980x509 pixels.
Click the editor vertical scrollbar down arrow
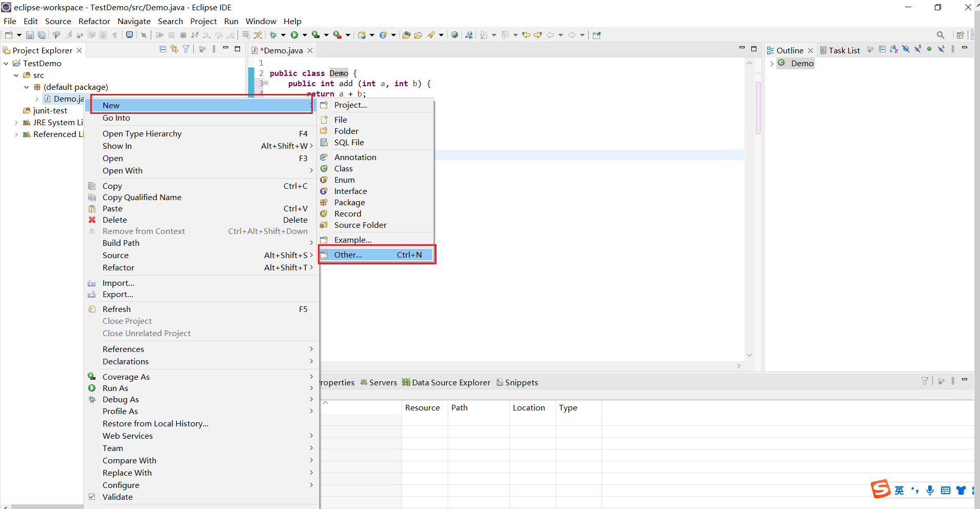749,355
